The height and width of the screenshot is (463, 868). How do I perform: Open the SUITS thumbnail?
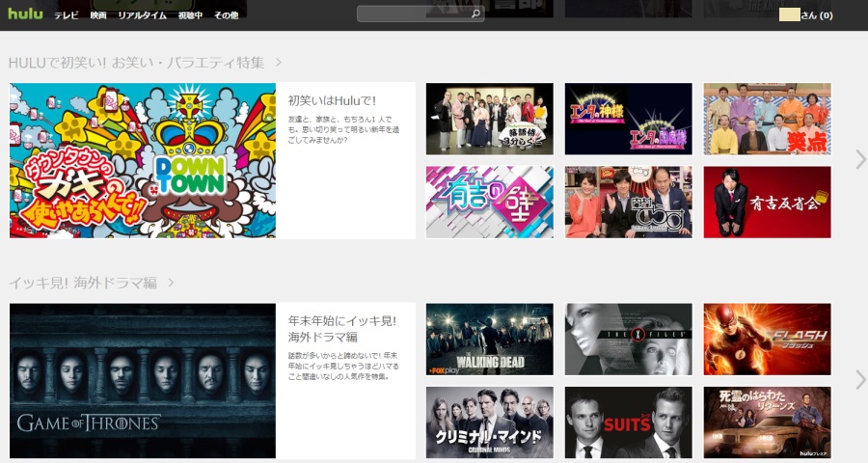click(628, 422)
